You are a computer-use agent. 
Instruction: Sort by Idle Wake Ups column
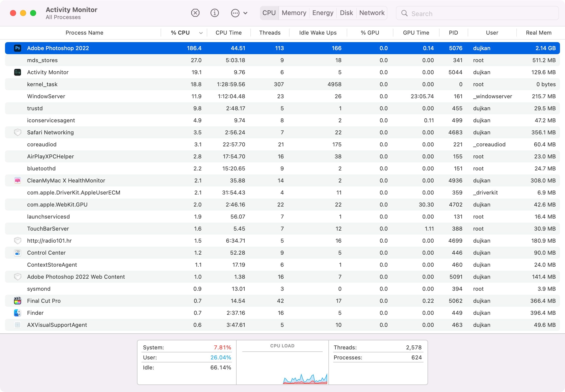coord(318,33)
